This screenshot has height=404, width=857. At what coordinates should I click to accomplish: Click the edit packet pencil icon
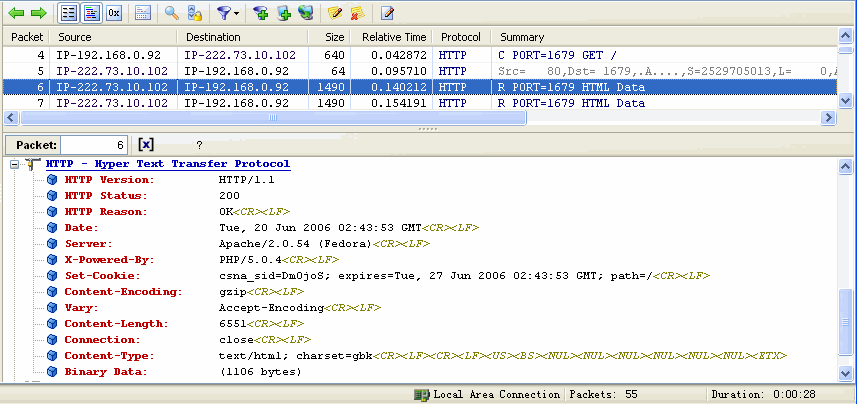387,13
